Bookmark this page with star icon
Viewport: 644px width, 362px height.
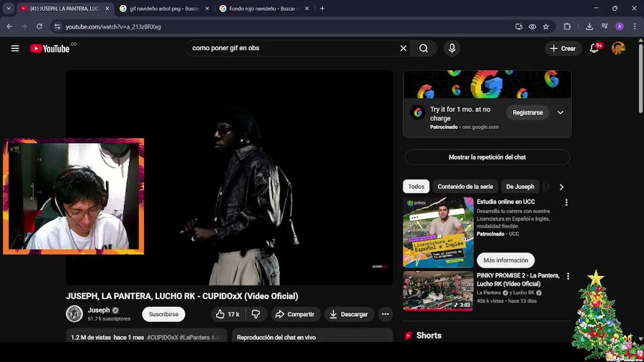tap(546, 27)
